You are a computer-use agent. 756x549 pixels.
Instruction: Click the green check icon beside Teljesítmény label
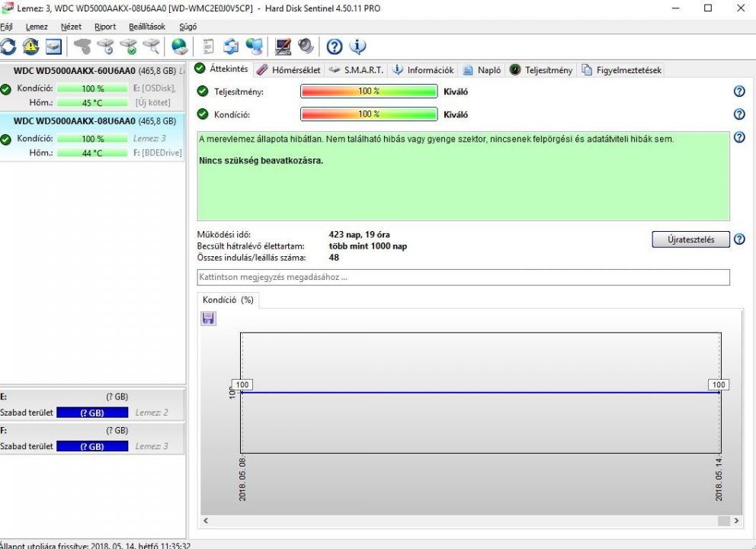point(203,91)
